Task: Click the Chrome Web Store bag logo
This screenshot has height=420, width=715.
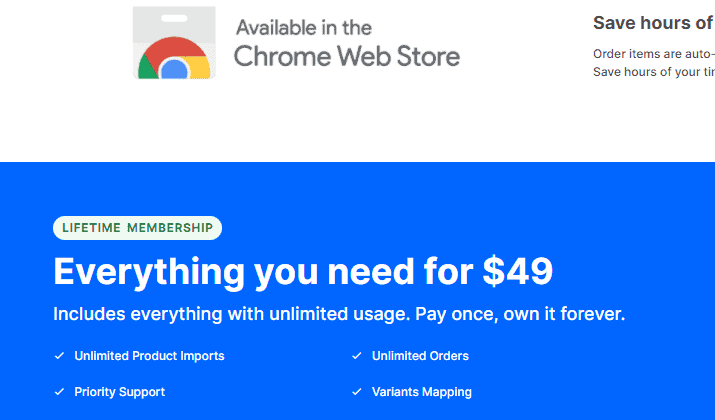Action: pyautogui.click(x=174, y=42)
